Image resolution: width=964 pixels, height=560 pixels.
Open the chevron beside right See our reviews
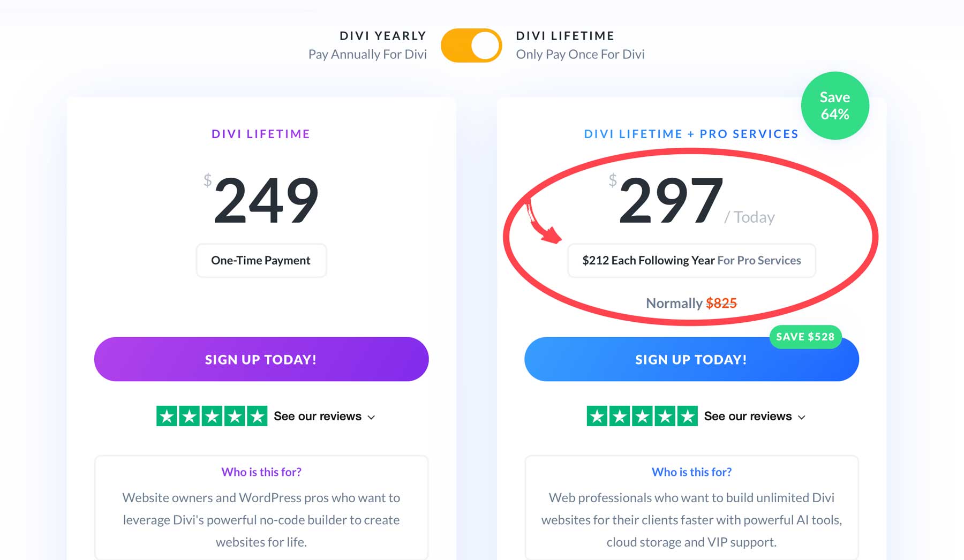[802, 417]
